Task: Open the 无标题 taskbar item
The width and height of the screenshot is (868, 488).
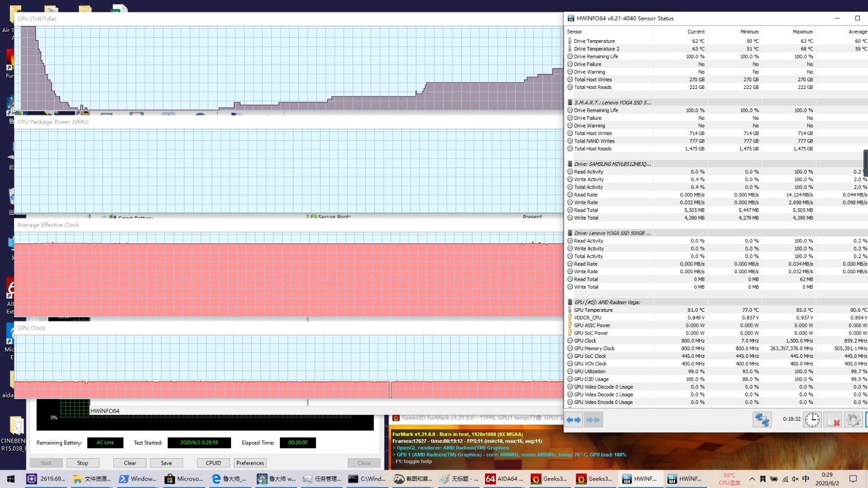Action: 459,479
